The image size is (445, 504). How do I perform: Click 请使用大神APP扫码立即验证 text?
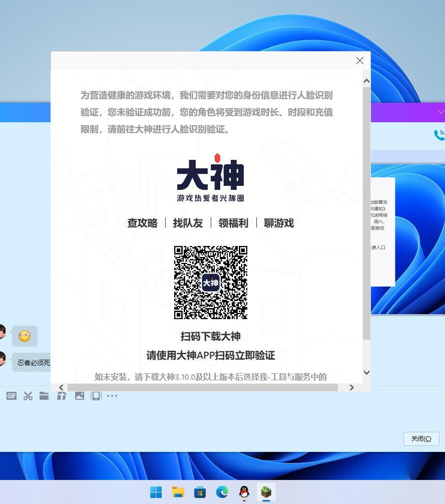(x=211, y=355)
